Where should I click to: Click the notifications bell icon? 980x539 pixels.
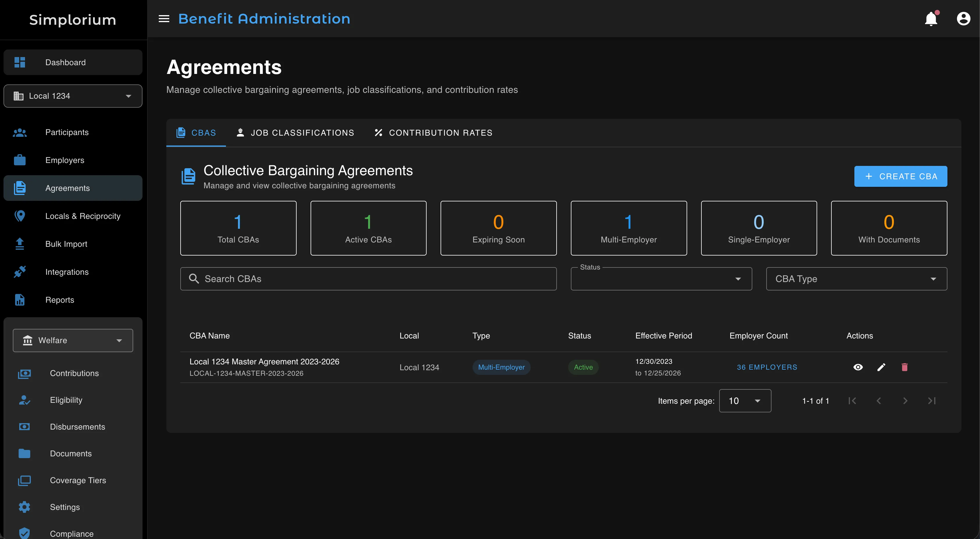click(x=931, y=18)
